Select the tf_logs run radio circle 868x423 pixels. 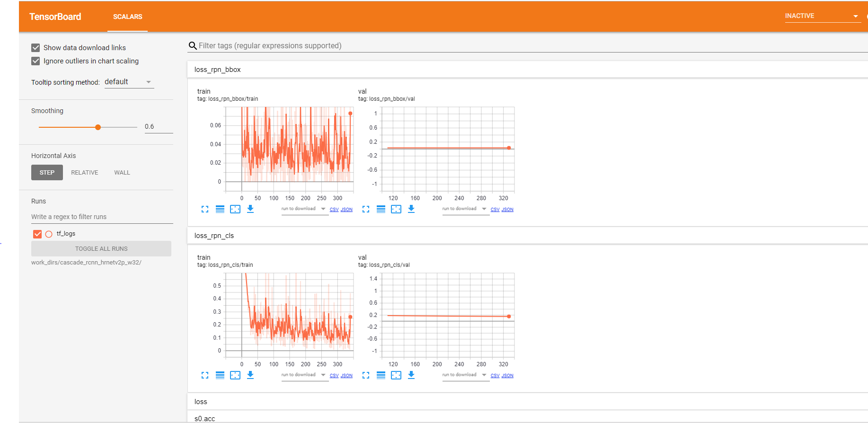tap(49, 234)
